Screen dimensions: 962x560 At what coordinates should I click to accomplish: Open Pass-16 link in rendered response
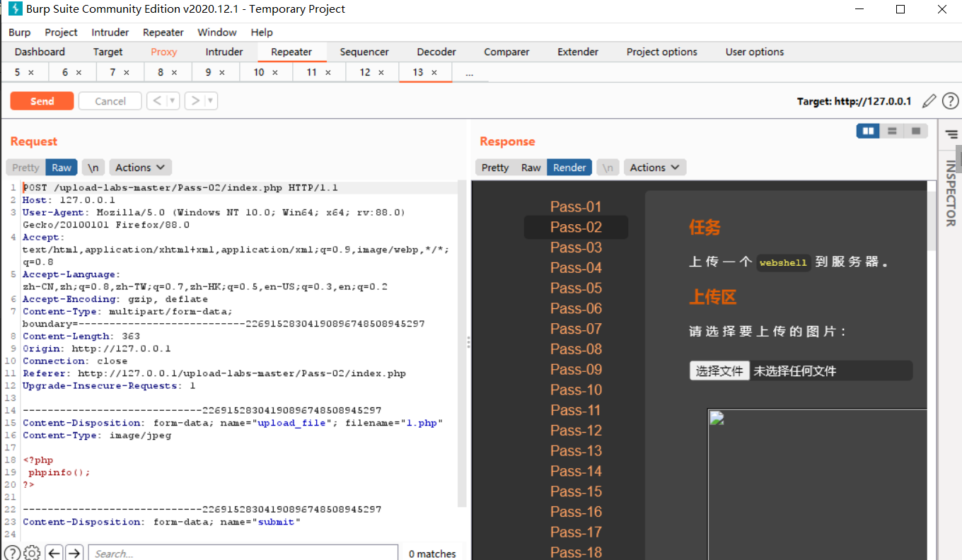click(x=576, y=512)
